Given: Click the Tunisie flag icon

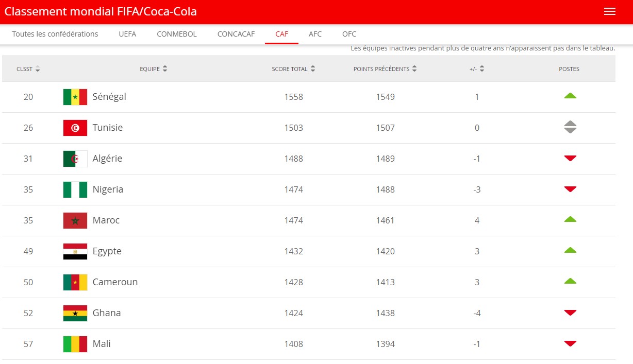Looking at the screenshot, I should [75, 128].
